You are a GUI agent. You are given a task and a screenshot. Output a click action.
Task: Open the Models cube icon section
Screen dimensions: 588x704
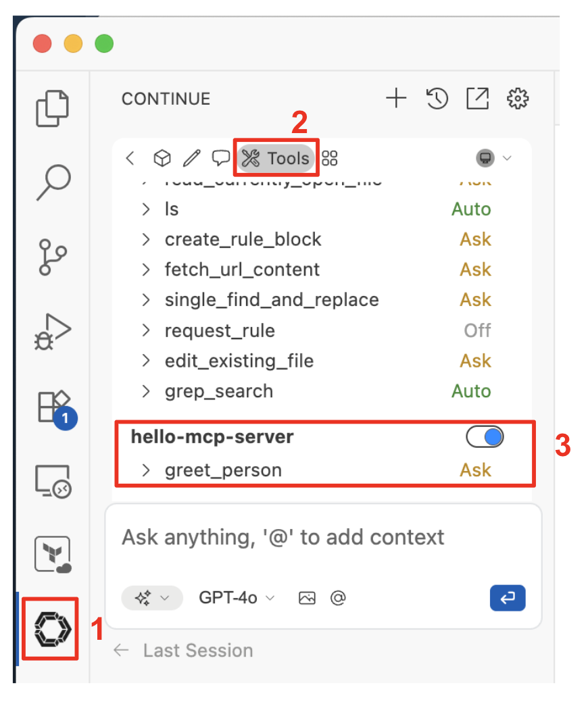click(162, 158)
